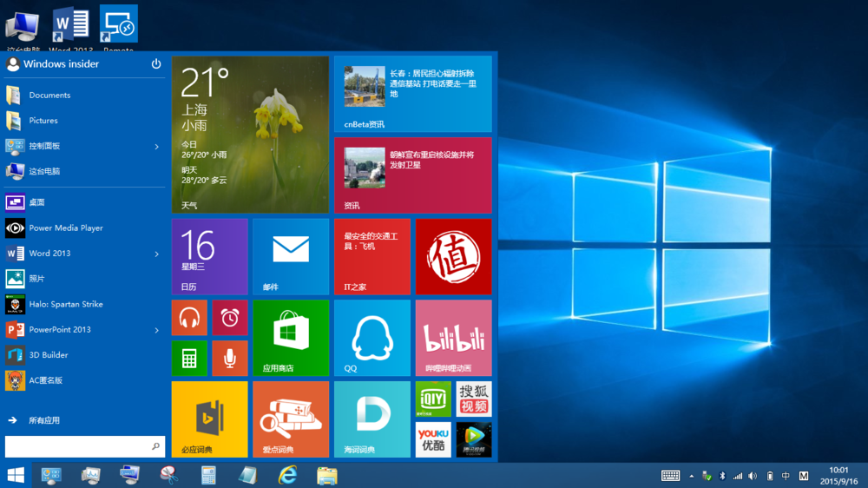The height and width of the screenshot is (488, 868).
Task: Open Pictures from Start menu list
Action: point(85,121)
